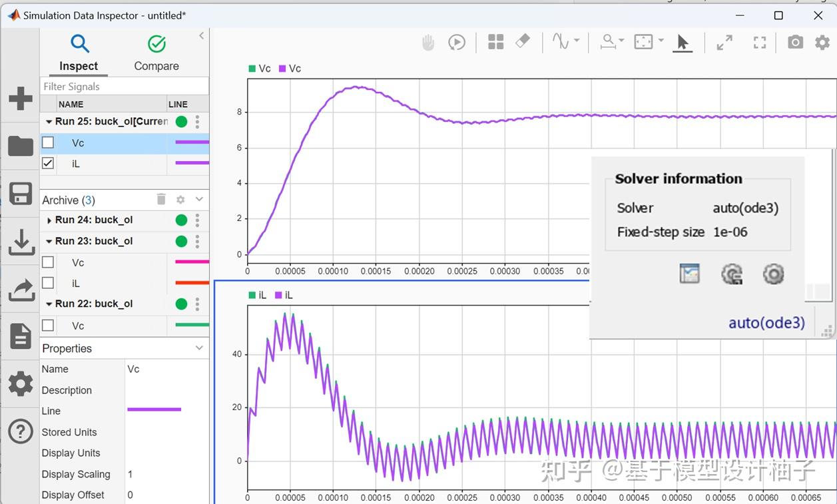Click the pink line swatch for Run 23 Vc
837x504 pixels.
coord(192,262)
